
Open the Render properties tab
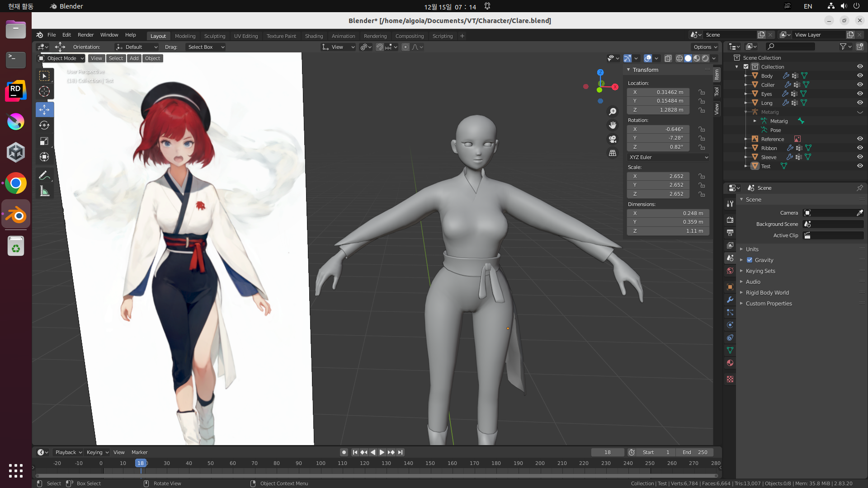pos(730,220)
